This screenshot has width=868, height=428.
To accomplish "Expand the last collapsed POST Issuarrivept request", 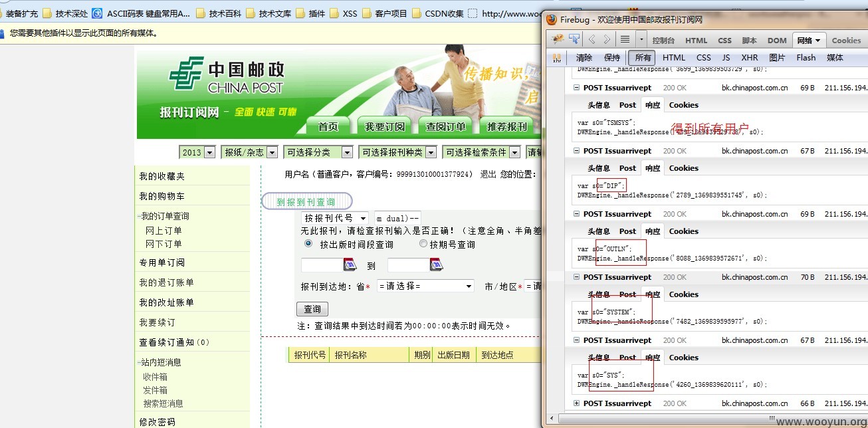I will click(576, 403).
